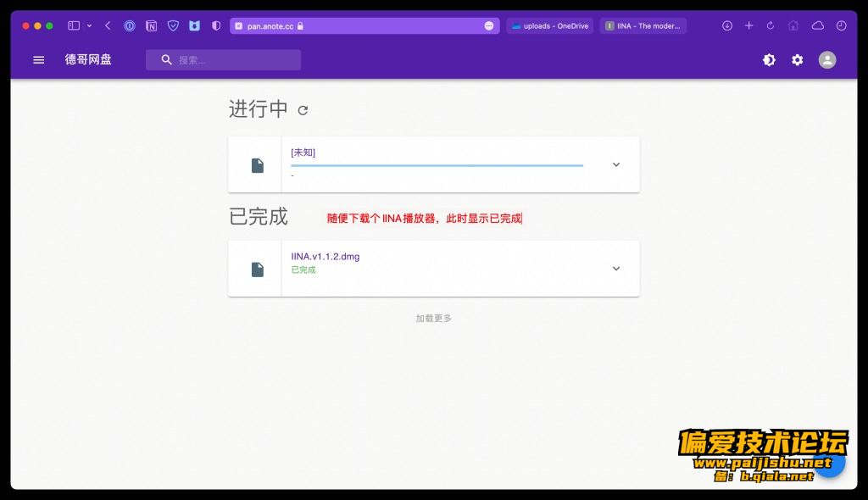Open the 1Password extension icon
Viewport: 868px width, 500px height.
pyautogui.click(x=130, y=25)
